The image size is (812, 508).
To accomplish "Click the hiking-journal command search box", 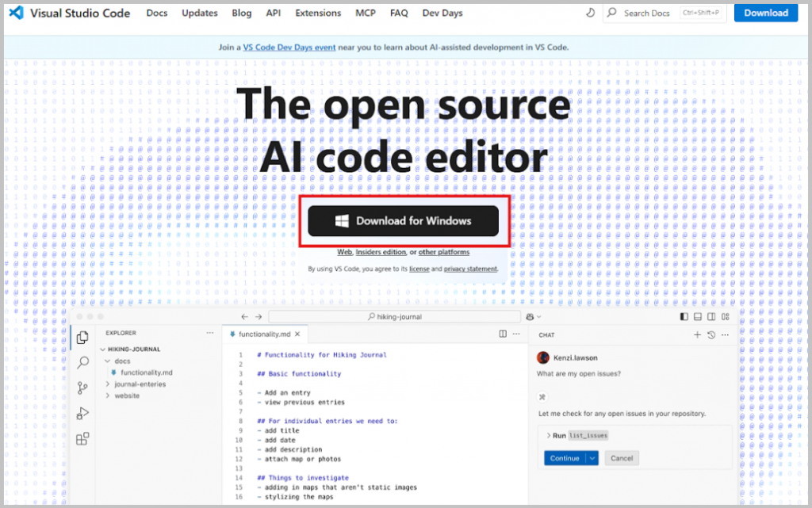I will click(x=395, y=316).
